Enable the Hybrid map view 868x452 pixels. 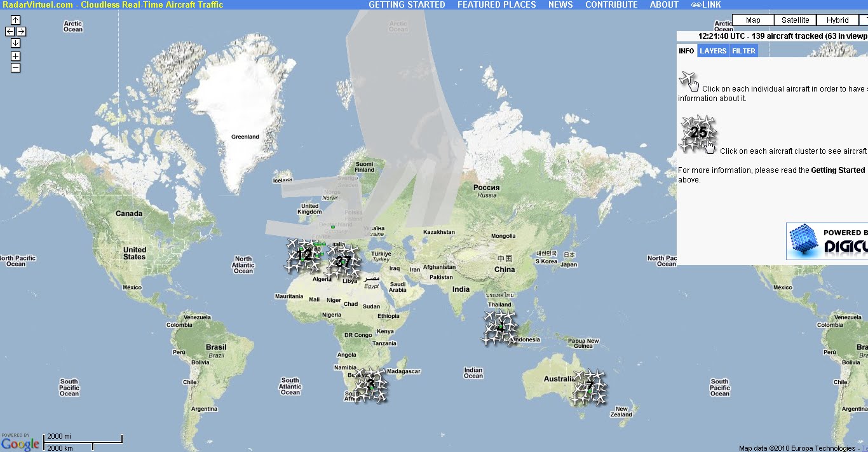837,20
